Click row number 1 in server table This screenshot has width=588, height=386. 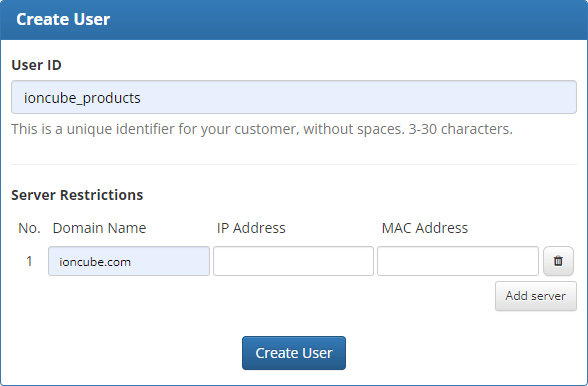[x=29, y=261]
